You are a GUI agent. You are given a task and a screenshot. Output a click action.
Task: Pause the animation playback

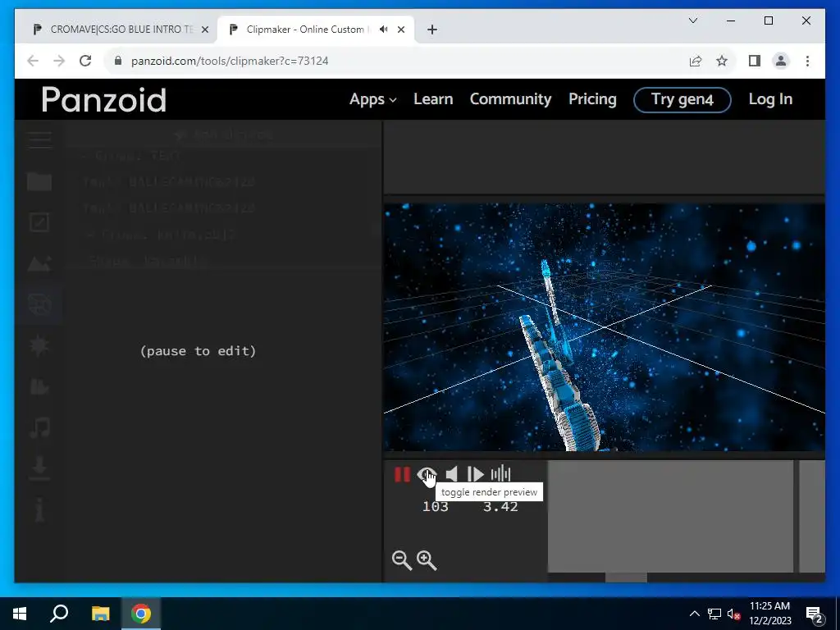[402, 475]
